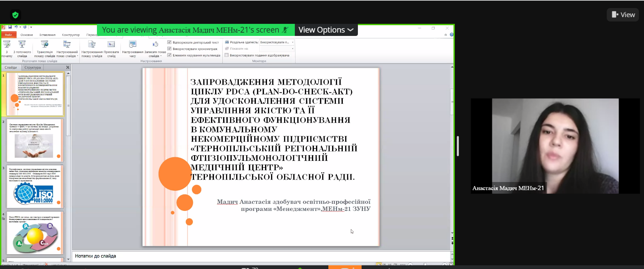Click the Zoom View button

coord(623,15)
